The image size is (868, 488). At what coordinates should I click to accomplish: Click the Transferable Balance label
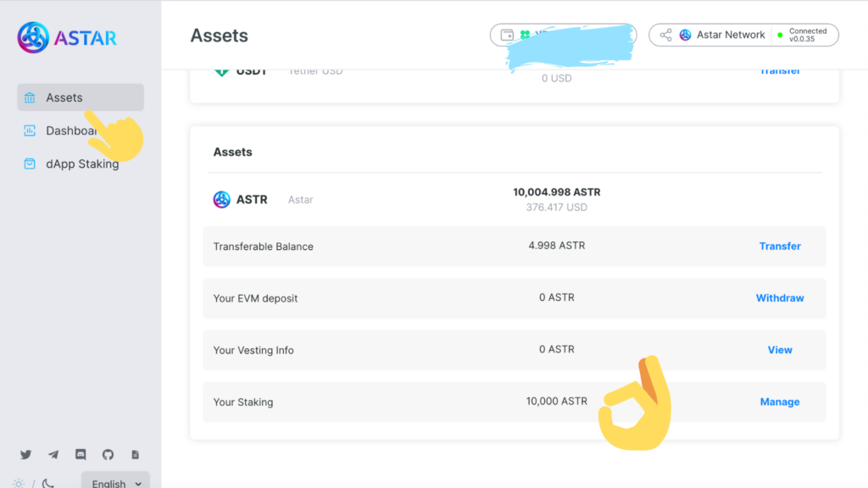click(x=263, y=247)
